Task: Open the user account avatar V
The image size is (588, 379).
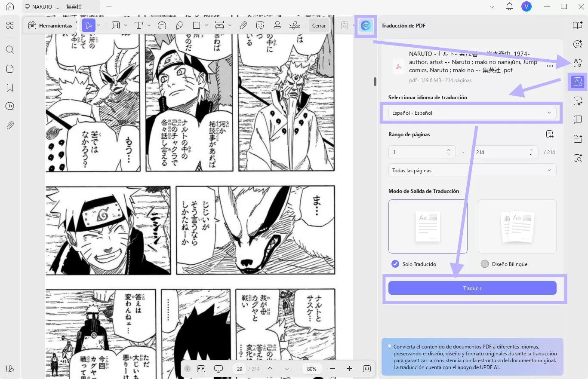Action: pyautogui.click(x=526, y=6)
